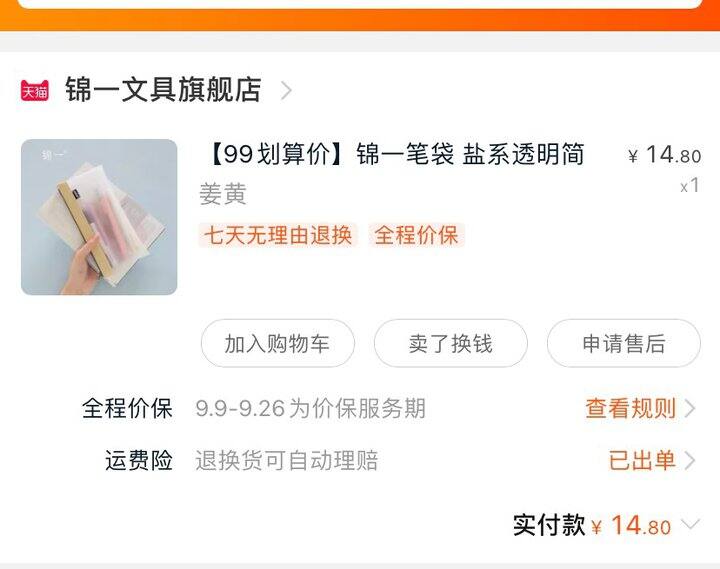
Task: Tap the 退换货可自动理赔 description text
Action: coord(287,460)
